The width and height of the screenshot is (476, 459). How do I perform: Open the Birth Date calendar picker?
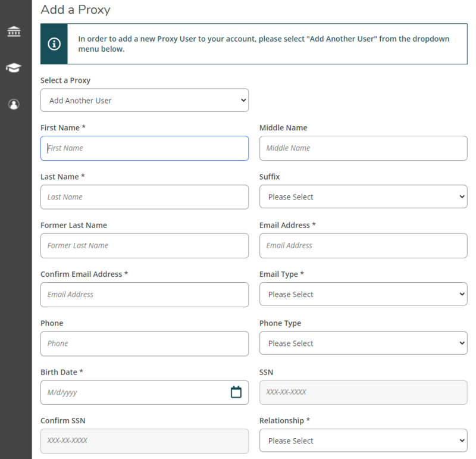coord(236,392)
